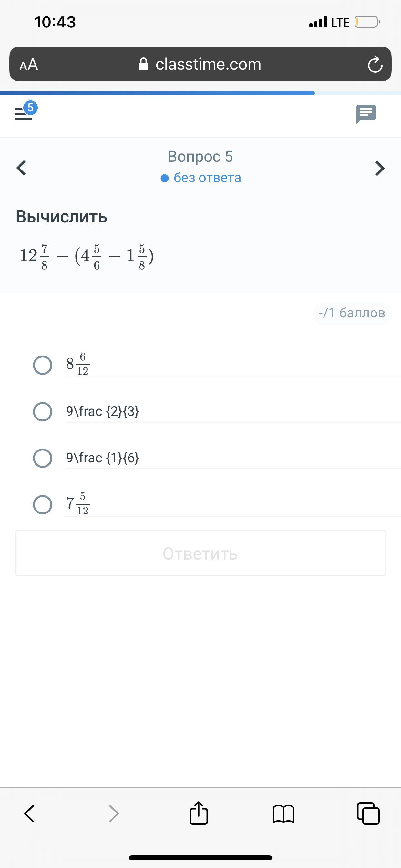Tap the classtime.com address bar
This screenshot has width=401, height=868.
click(200, 64)
